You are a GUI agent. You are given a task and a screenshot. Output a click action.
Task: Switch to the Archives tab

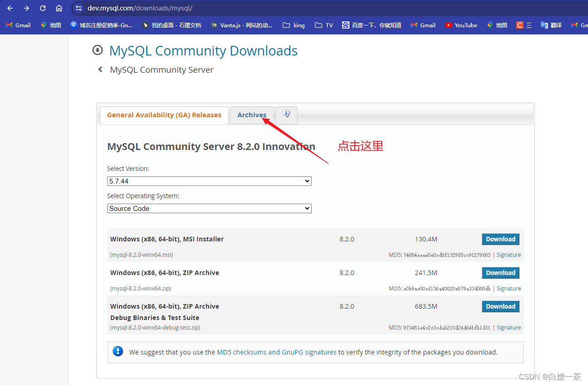tap(252, 115)
